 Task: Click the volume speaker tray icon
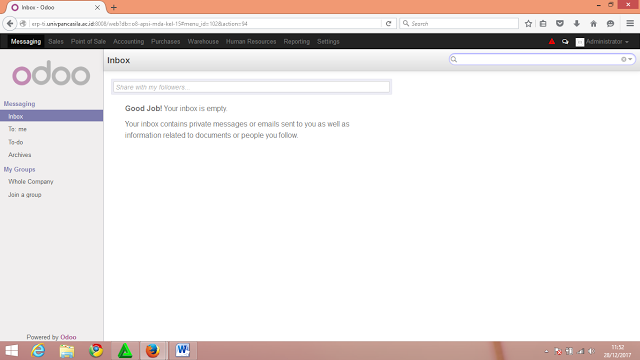[592, 351]
